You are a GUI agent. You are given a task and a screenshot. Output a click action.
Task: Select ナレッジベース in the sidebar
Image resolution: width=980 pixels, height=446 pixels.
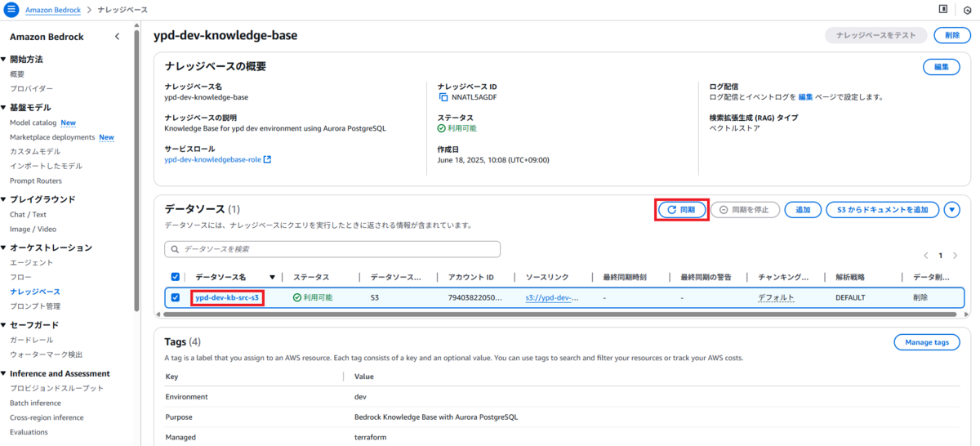[34, 292]
